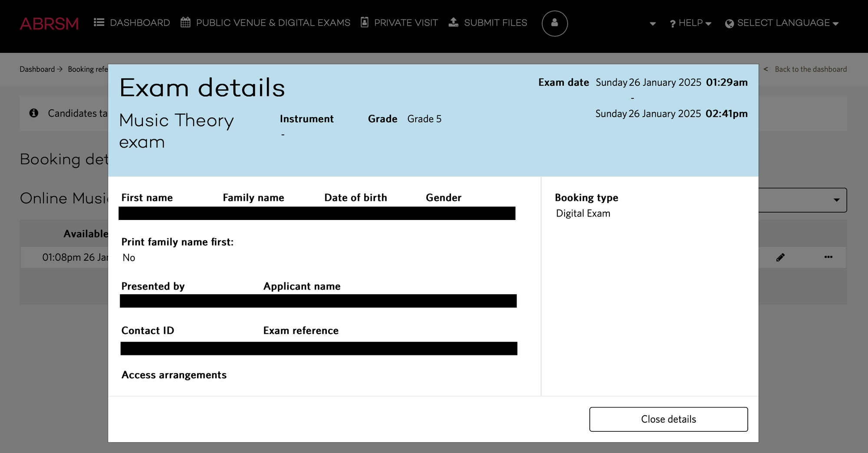Click the info icon beside Candidates
The image size is (868, 453).
tap(34, 113)
